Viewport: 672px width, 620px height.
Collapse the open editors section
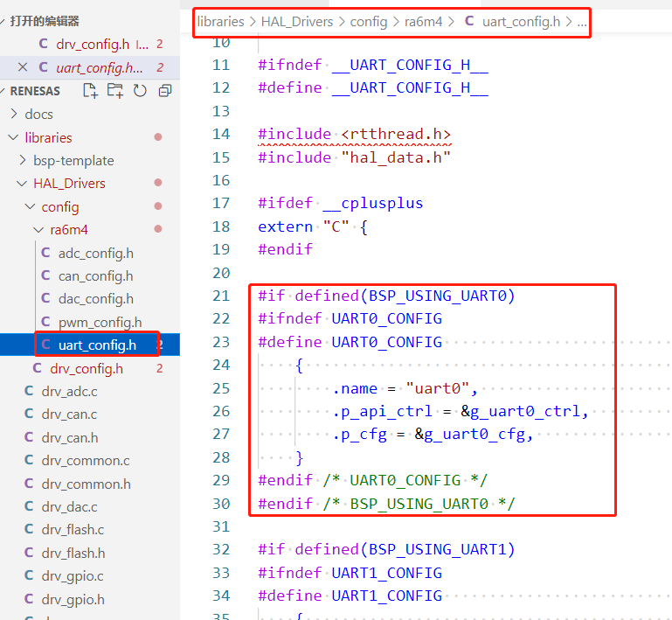pos(5,21)
